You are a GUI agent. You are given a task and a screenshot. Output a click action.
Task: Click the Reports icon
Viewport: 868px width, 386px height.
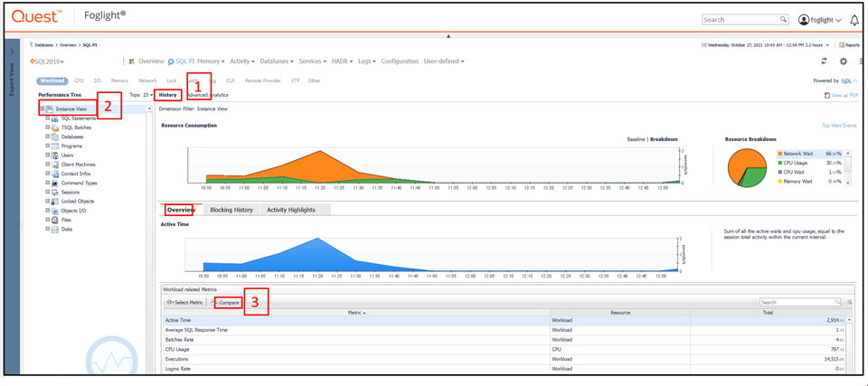[842, 45]
